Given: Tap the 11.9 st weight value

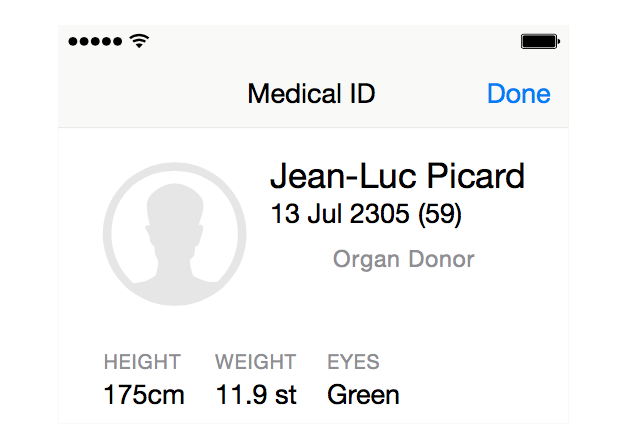Looking at the screenshot, I should pyautogui.click(x=256, y=395).
